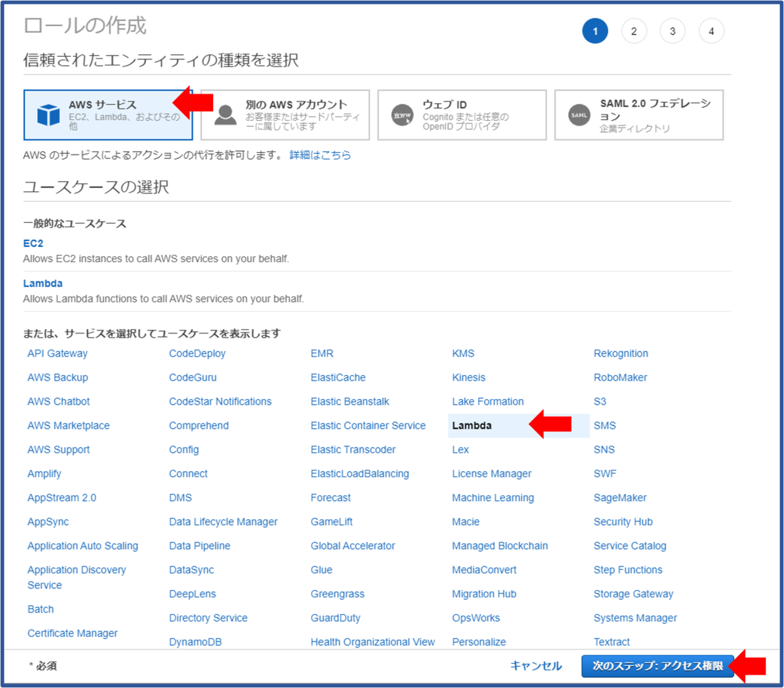
Task: Select SageMaker service
Action: click(x=620, y=498)
